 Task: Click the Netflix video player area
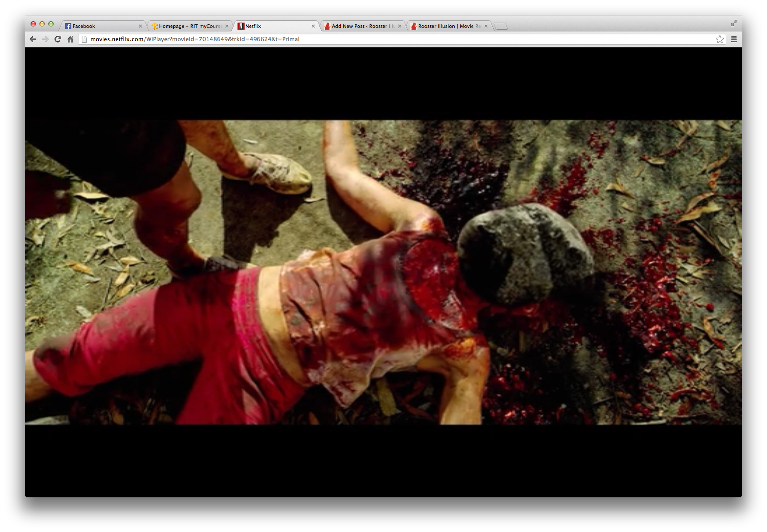pos(383,272)
